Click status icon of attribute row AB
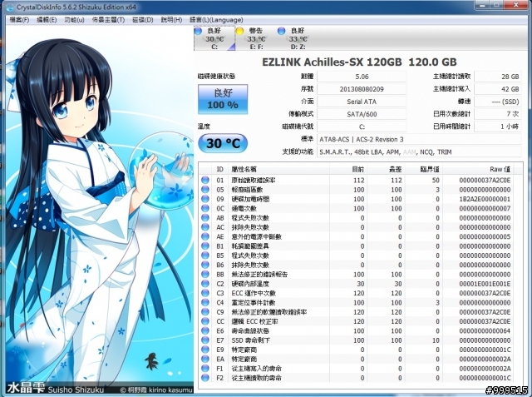Screen dimensions: 532x397 pos(205,218)
